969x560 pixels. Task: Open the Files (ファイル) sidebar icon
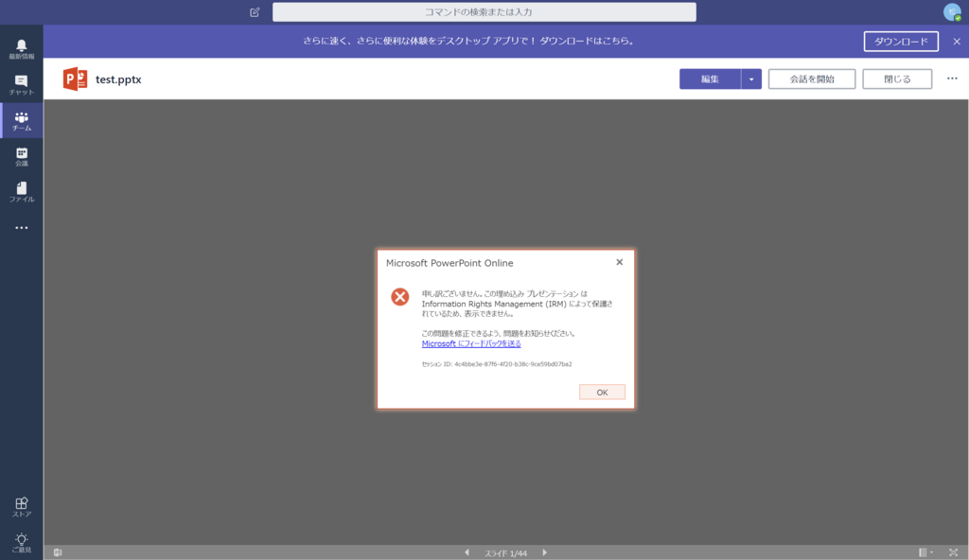pos(22,192)
